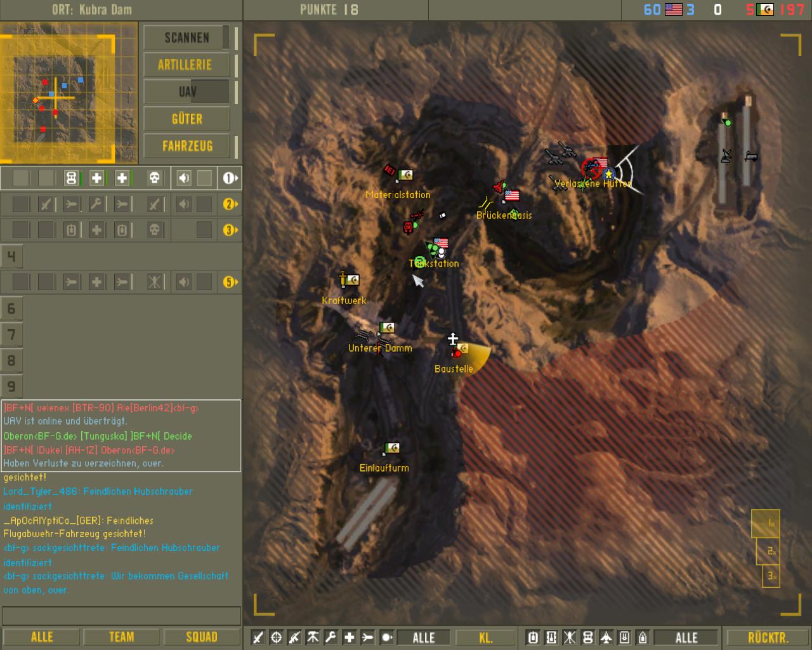The image size is (812, 650).
Task: Show boats with the last vehicle filter icon
Action: (x=643, y=637)
